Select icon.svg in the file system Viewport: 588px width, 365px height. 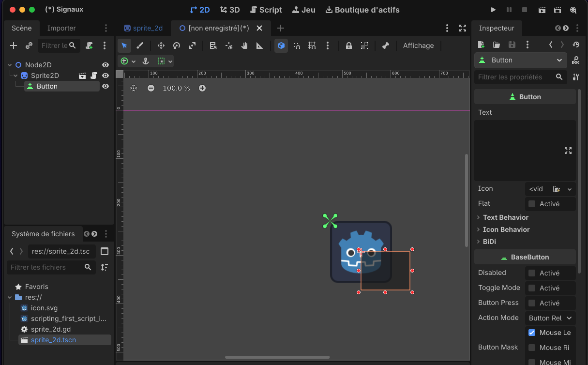click(x=44, y=308)
